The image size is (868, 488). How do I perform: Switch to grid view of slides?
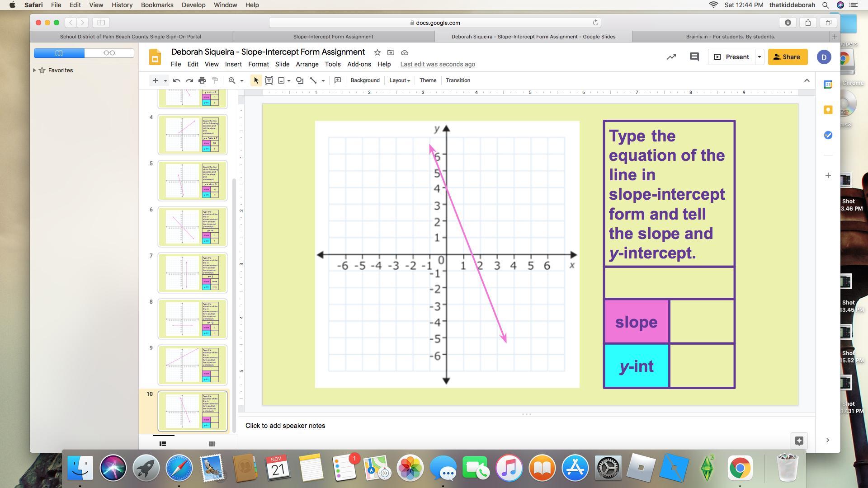(x=212, y=444)
